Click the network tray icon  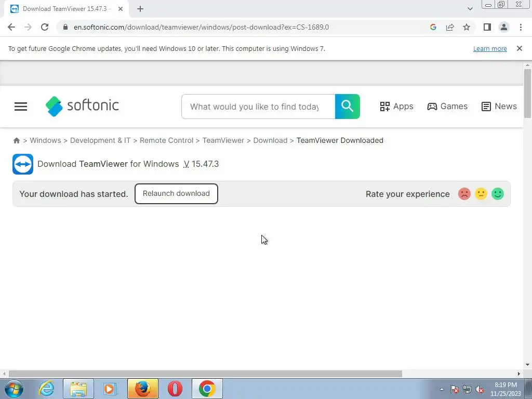pos(467,390)
